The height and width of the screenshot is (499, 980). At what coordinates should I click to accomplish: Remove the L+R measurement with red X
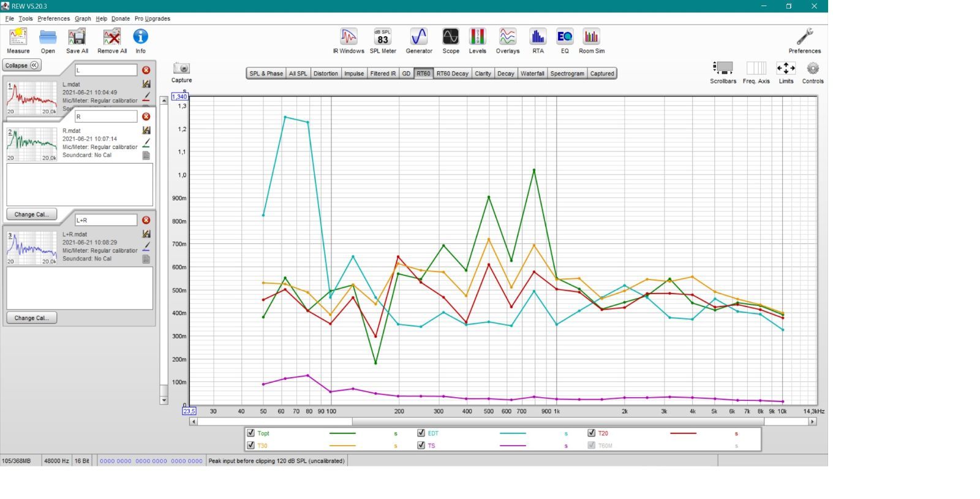[146, 220]
